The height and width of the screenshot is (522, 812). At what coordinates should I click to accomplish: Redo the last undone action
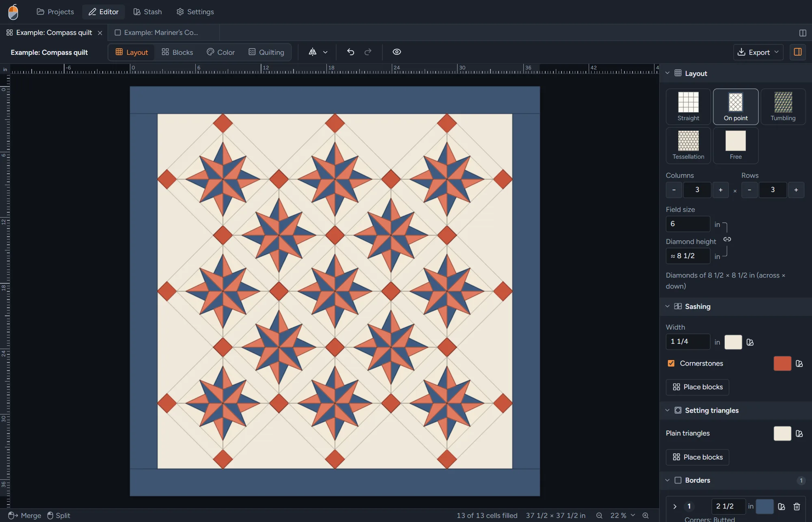click(368, 52)
